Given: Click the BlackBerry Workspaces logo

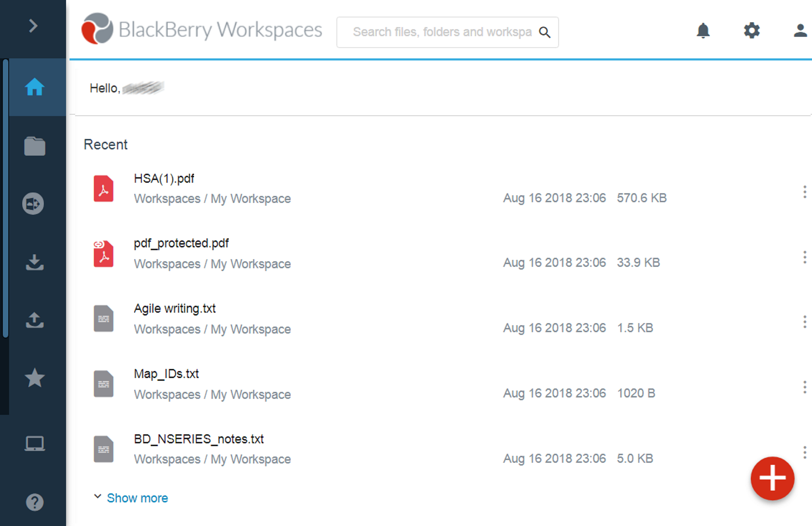Looking at the screenshot, I should [x=202, y=29].
